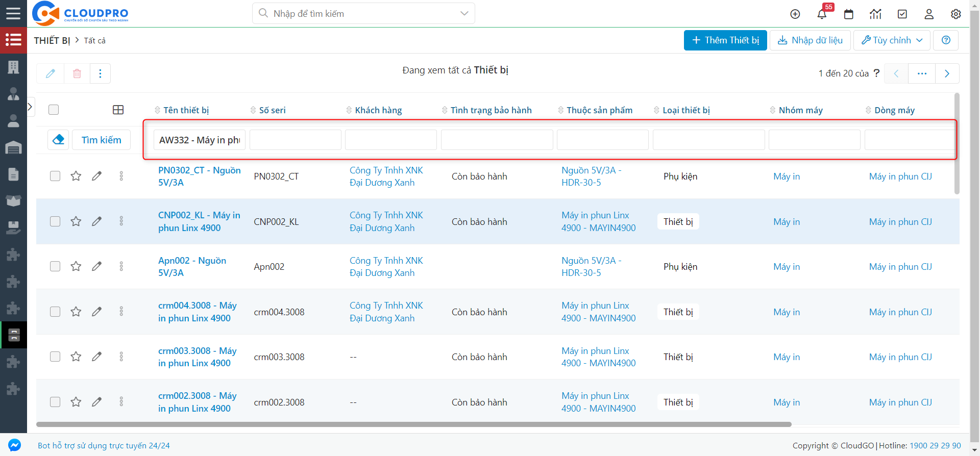This screenshot has height=456, width=980.
Task: Star the crm004.3008 row
Action: [76, 312]
